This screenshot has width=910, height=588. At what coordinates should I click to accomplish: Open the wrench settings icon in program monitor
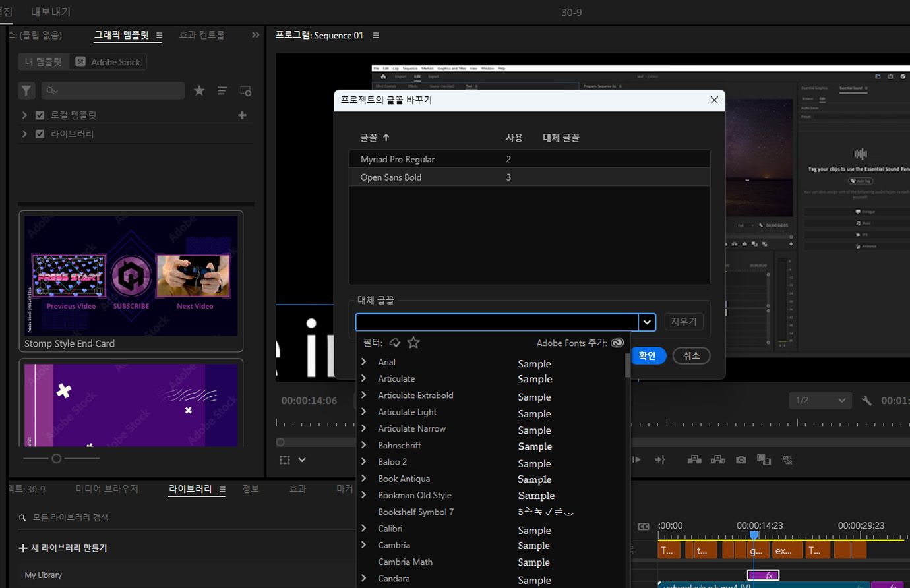(866, 401)
